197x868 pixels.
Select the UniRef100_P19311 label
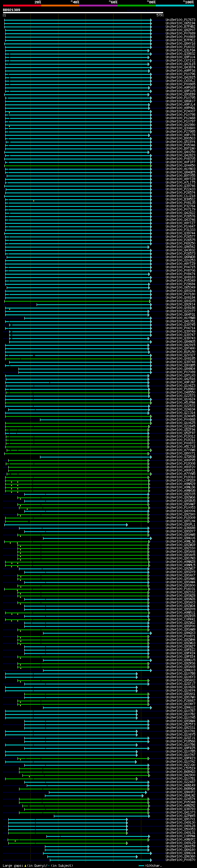[180, 440]
